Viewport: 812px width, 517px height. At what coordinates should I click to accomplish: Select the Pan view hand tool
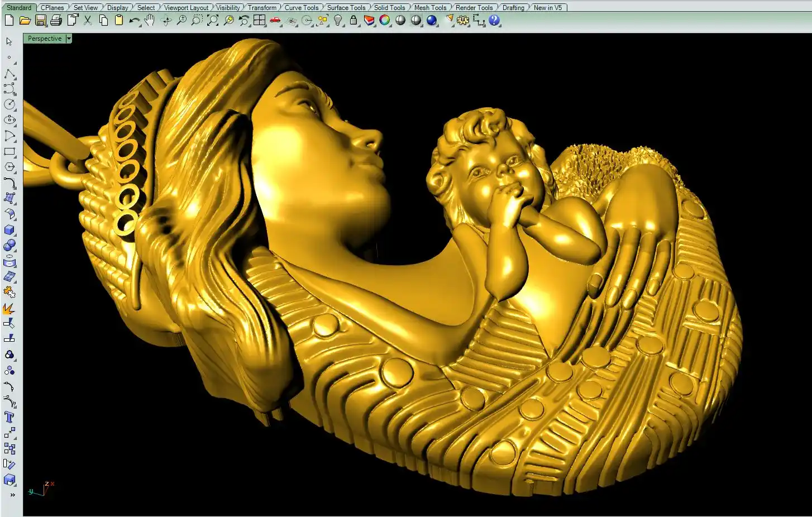coord(149,21)
